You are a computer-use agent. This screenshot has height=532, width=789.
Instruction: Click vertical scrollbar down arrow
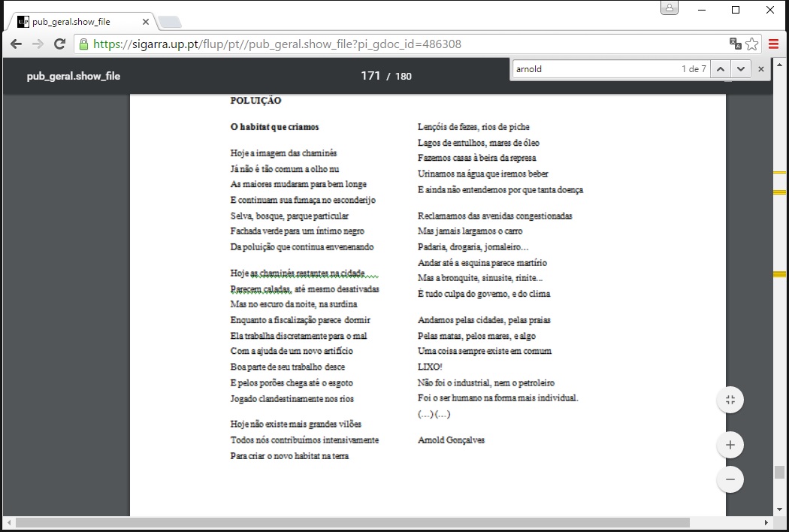point(779,509)
